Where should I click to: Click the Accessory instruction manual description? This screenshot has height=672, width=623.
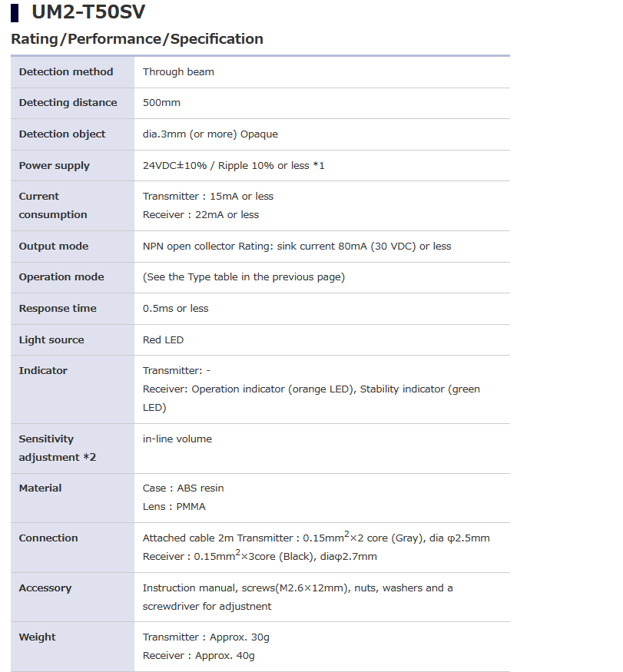pyautogui.click(x=297, y=598)
